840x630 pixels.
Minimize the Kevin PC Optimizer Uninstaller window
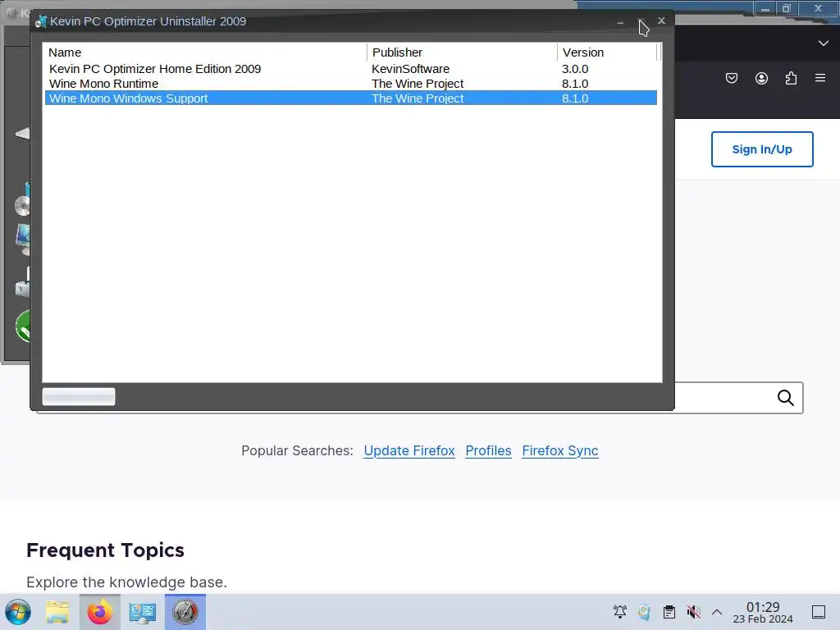tap(620, 22)
